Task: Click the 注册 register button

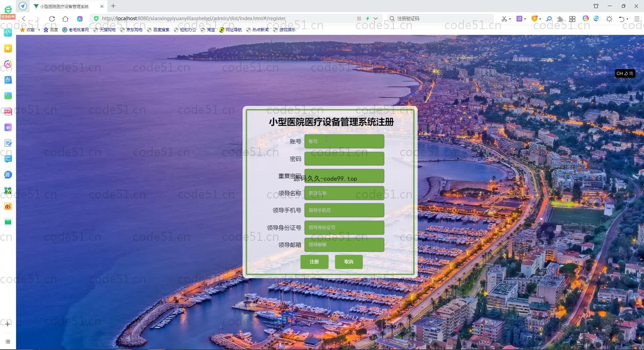Action: (x=314, y=262)
